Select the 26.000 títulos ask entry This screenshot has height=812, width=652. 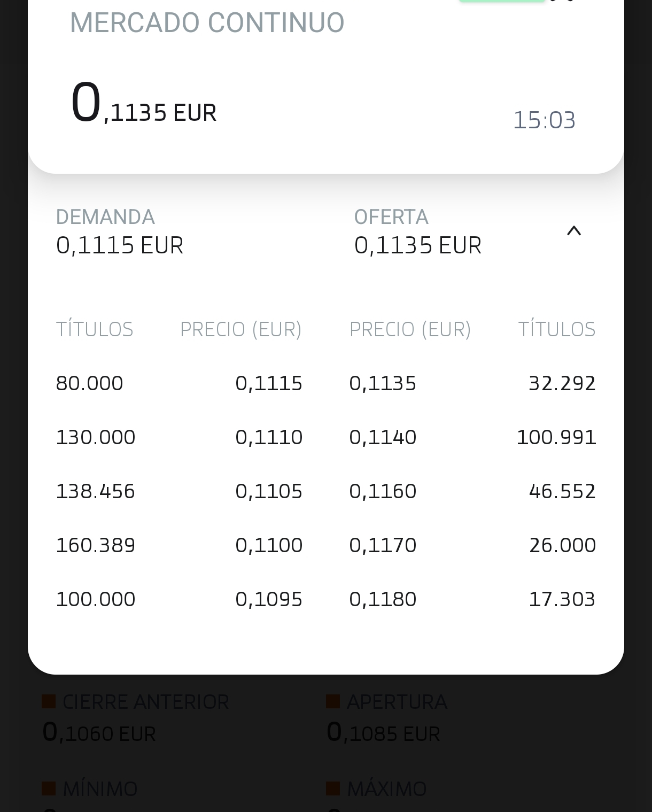562,545
